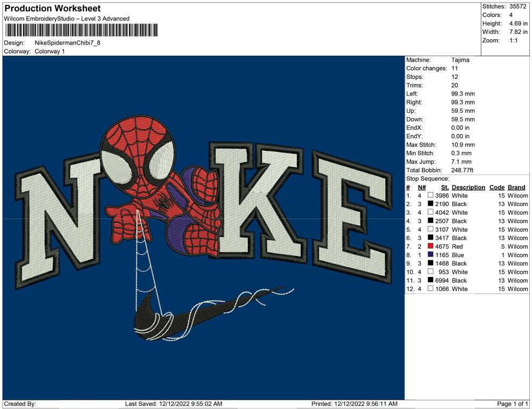This screenshot has width=532, height=409.
Task: Click the 'N#' column header
Action: point(422,187)
